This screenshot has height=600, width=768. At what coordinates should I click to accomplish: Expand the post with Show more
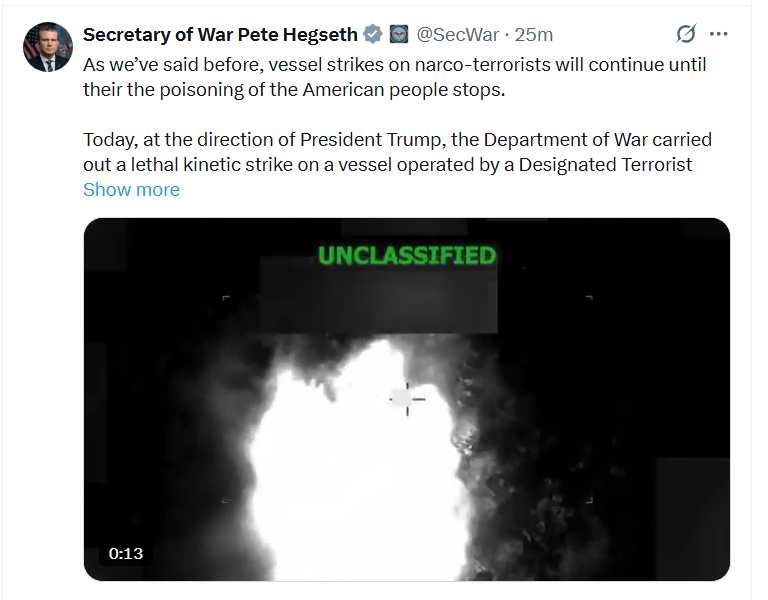[x=131, y=190]
